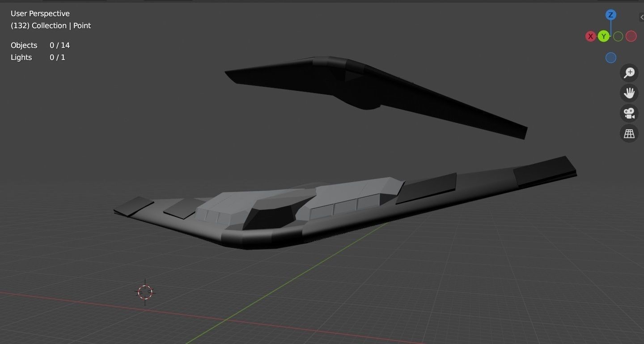Select the Zoom view magnifier icon
This screenshot has height=344, width=644.
tap(629, 72)
